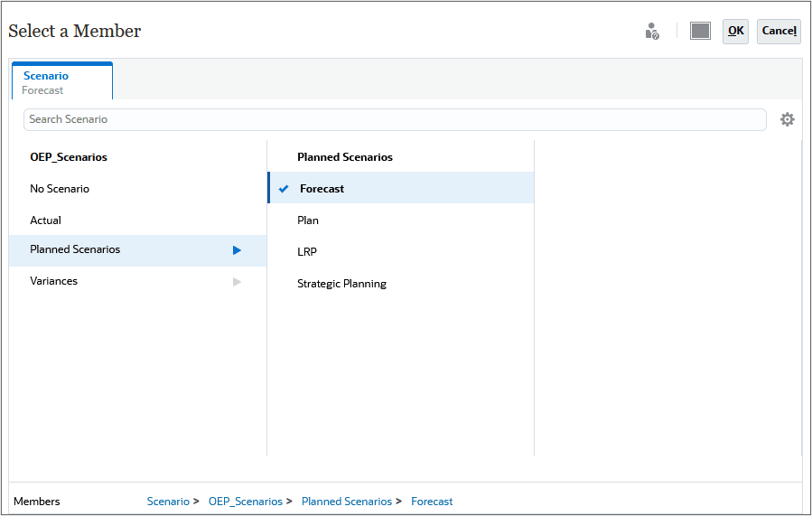
Task: Open the Planned Scenarios breadcrumb link
Action: tap(347, 502)
